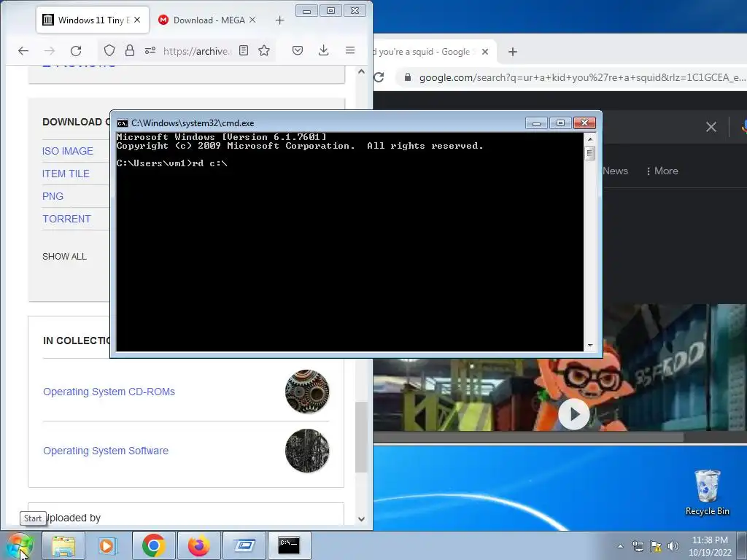747x560 pixels.
Task: Open Operating System CD-ROMs collection
Action: coord(109,392)
